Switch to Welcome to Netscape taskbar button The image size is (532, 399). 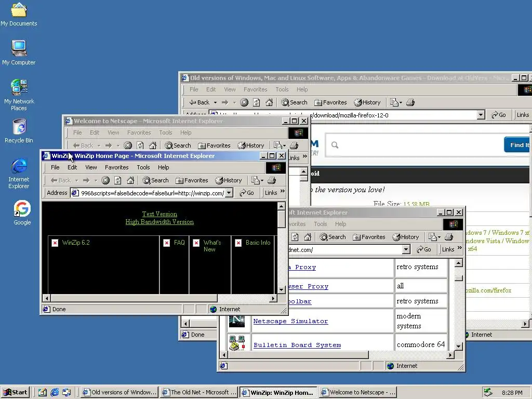(358, 392)
